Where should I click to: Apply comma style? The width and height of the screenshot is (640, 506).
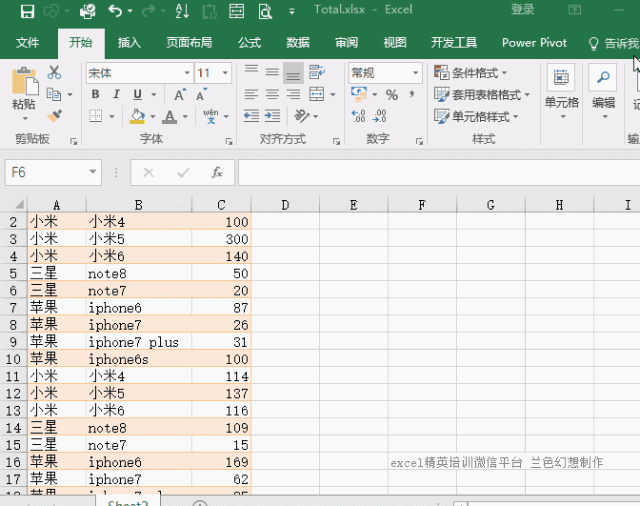(x=412, y=95)
